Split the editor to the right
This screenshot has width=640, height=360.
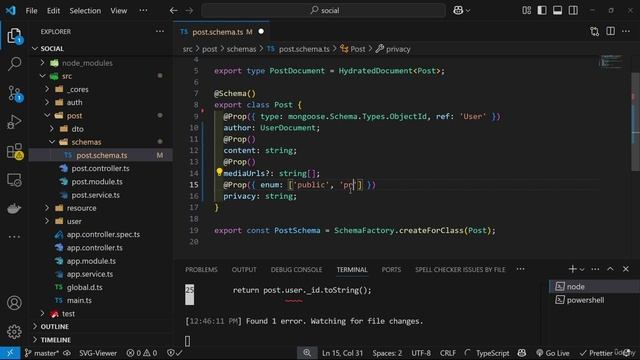(x=611, y=31)
